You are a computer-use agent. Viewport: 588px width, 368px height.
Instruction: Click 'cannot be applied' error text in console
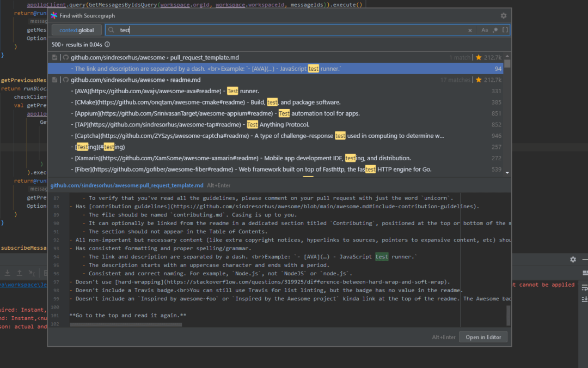(547, 285)
